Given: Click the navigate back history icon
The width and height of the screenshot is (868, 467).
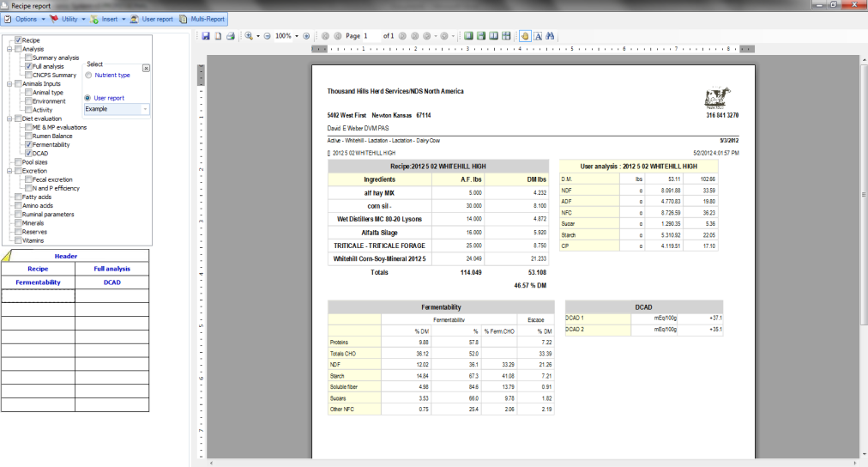Looking at the screenshot, I should click(x=427, y=36).
